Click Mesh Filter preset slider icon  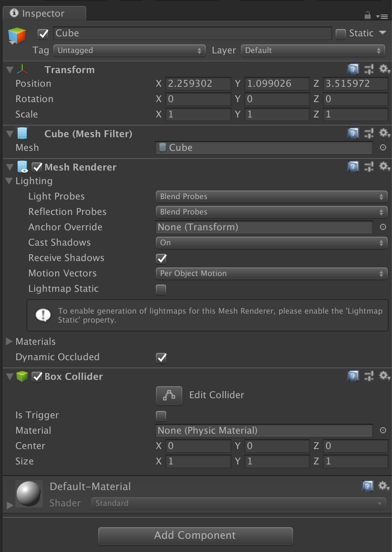[x=369, y=134]
